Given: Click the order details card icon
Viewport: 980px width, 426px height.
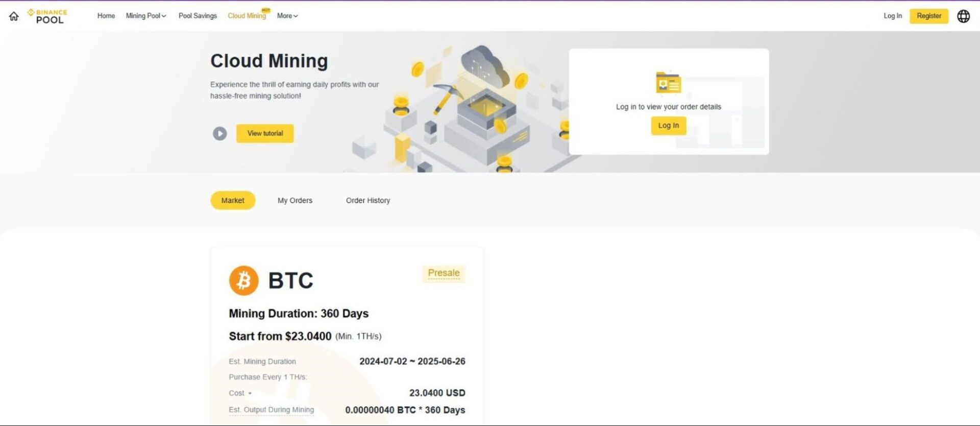Looking at the screenshot, I should coord(668,83).
